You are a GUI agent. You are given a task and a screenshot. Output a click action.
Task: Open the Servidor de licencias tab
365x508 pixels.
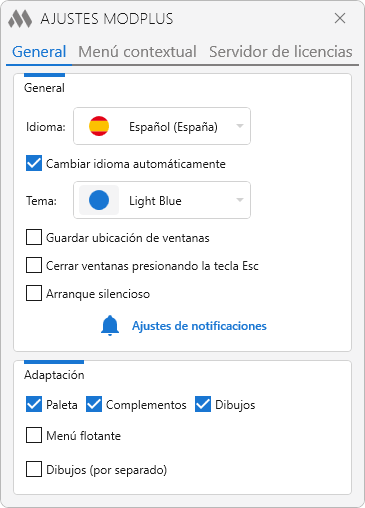pyautogui.click(x=281, y=52)
